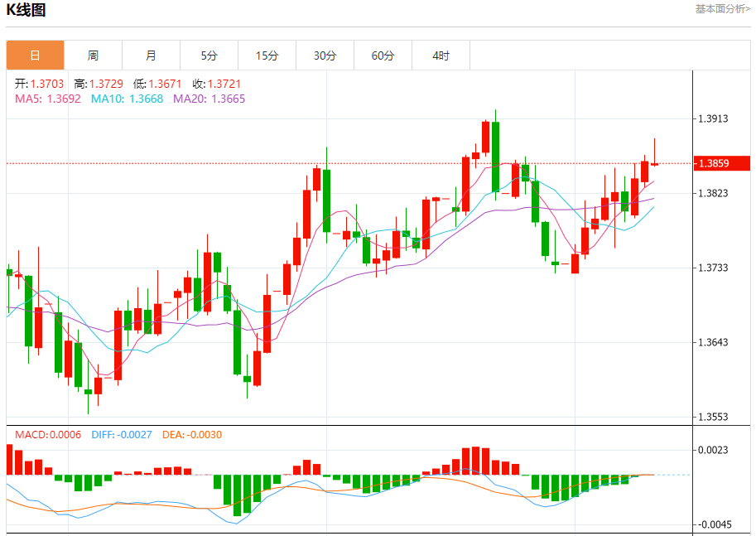Open the 15分 interval tab
Screen dimensions: 756x536
(x=267, y=56)
